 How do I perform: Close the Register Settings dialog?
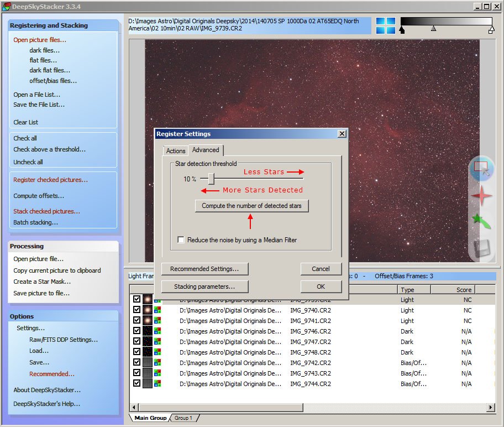coord(342,133)
